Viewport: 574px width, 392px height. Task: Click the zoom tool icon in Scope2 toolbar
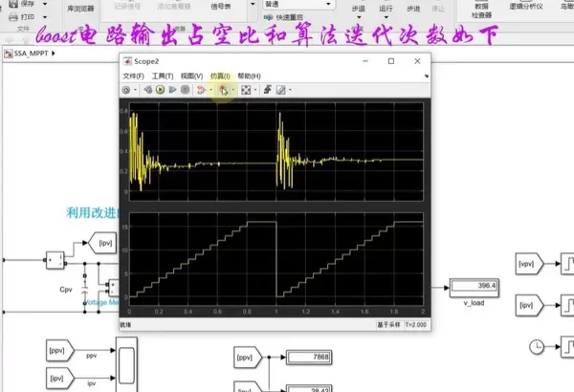[224, 90]
